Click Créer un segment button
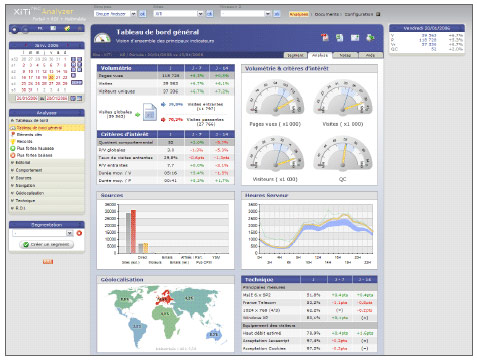This screenshot has width=477, height=362. pos(47,244)
